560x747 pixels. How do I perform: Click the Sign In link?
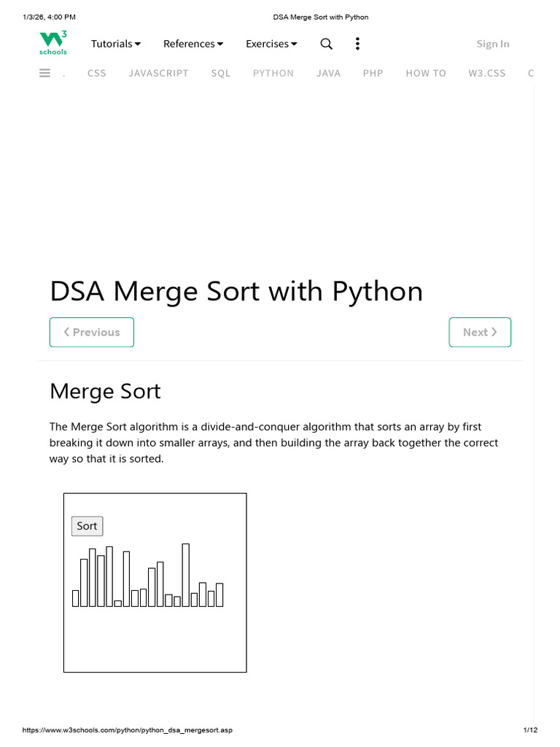[x=493, y=44]
